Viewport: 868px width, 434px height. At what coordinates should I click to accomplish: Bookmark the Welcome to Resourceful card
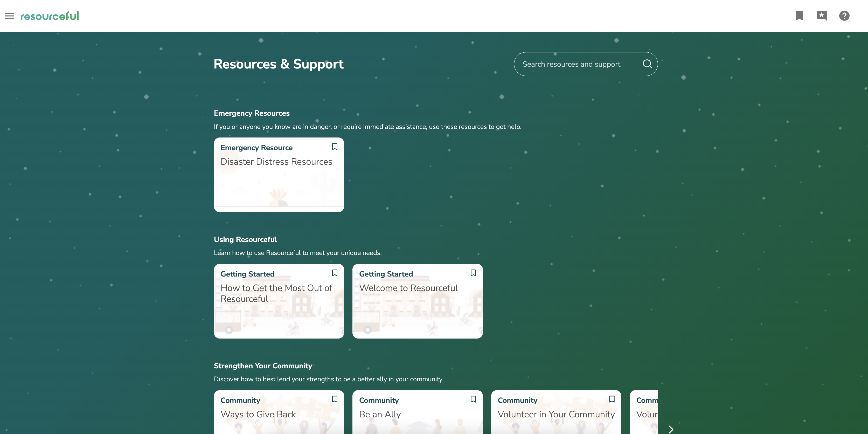coord(473,273)
